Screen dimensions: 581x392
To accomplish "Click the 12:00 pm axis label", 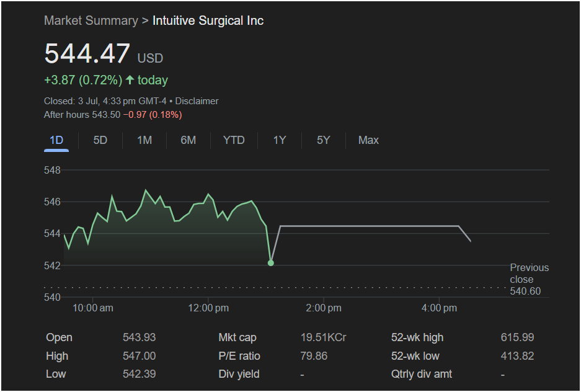I will point(208,308).
